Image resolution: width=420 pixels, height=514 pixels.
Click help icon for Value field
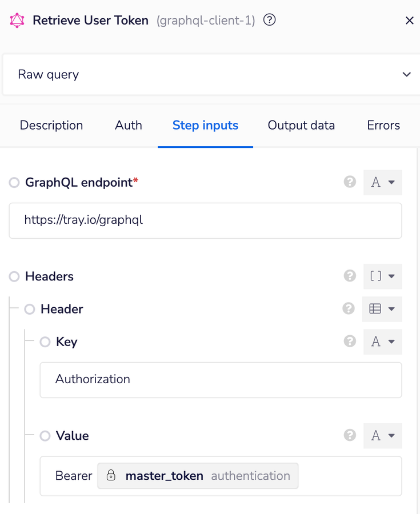[x=350, y=435]
